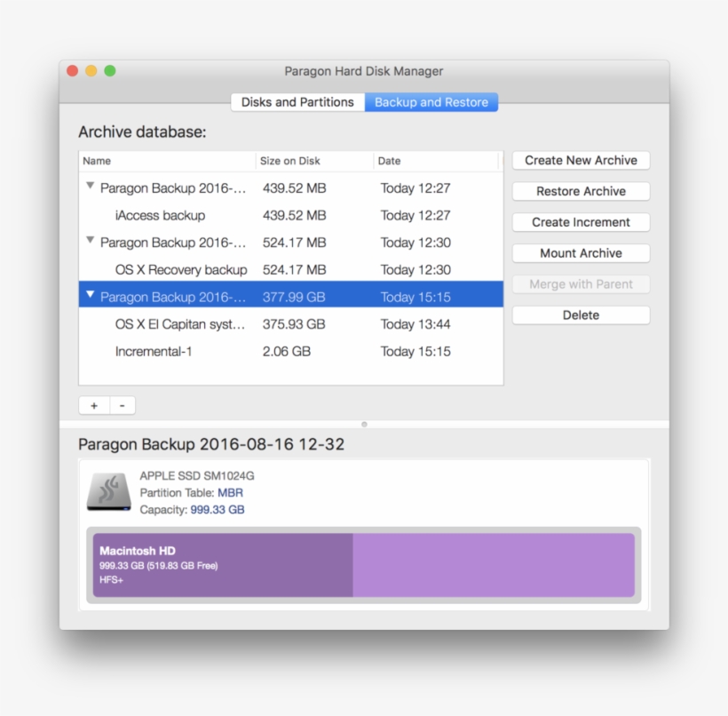
Task: Click the Delete button
Action: coord(581,314)
